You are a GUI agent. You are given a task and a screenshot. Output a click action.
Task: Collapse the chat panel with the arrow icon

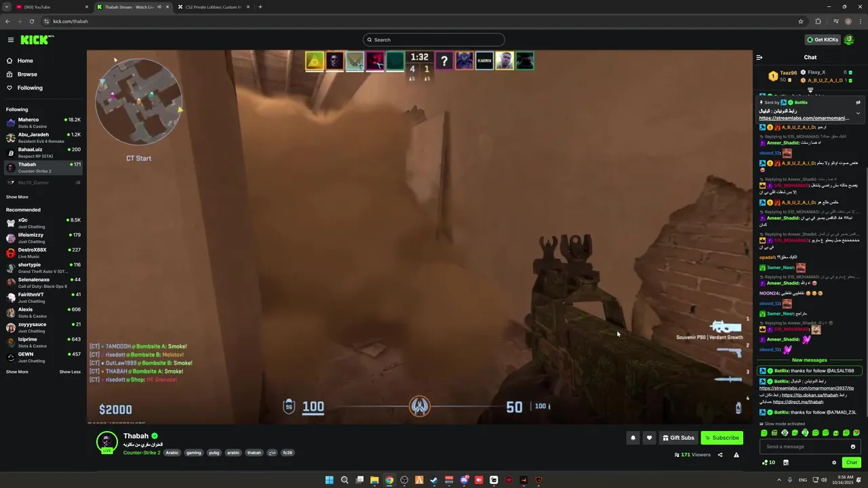[x=759, y=58]
